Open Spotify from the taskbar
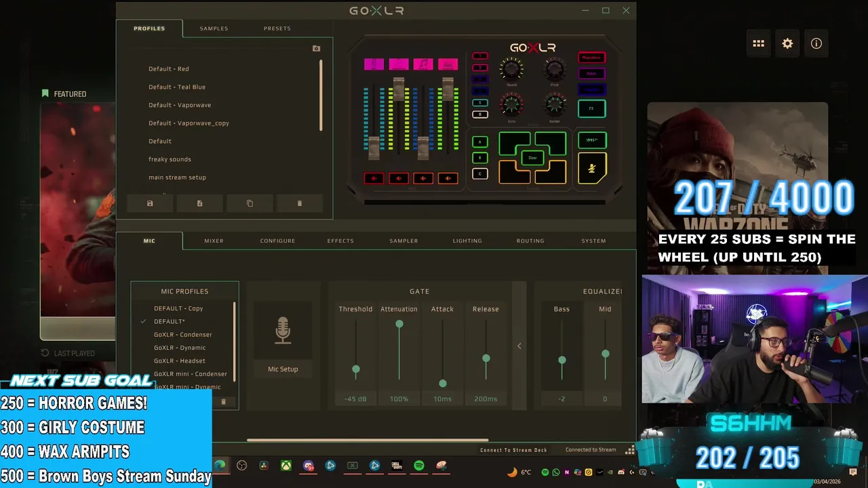868x488 pixels. tap(419, 466)
